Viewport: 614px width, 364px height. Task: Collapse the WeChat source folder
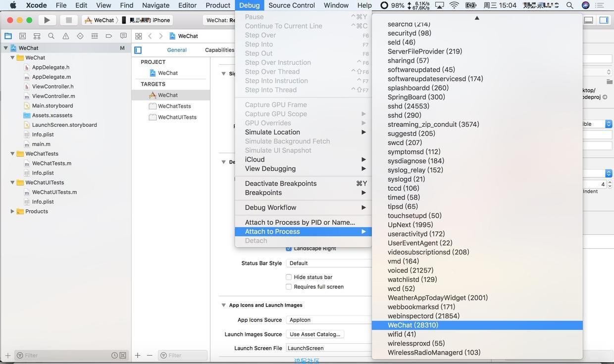pyautogui.click(x=12, y=57)
